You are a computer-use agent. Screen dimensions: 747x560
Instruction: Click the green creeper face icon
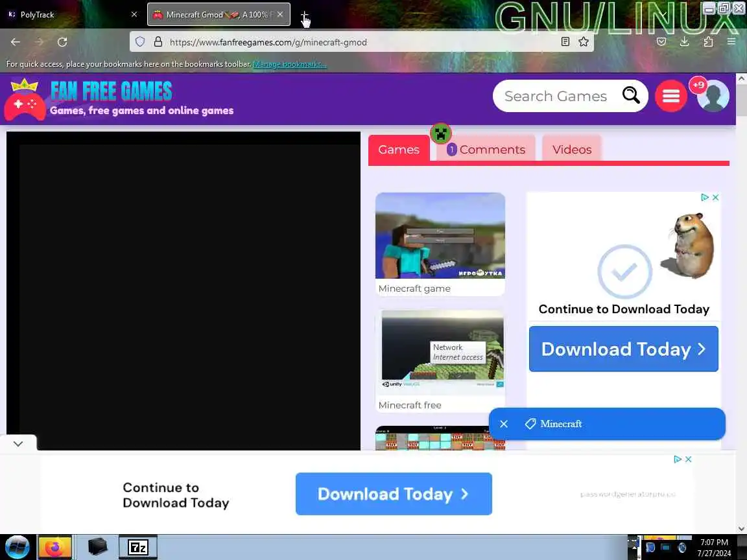441,134
